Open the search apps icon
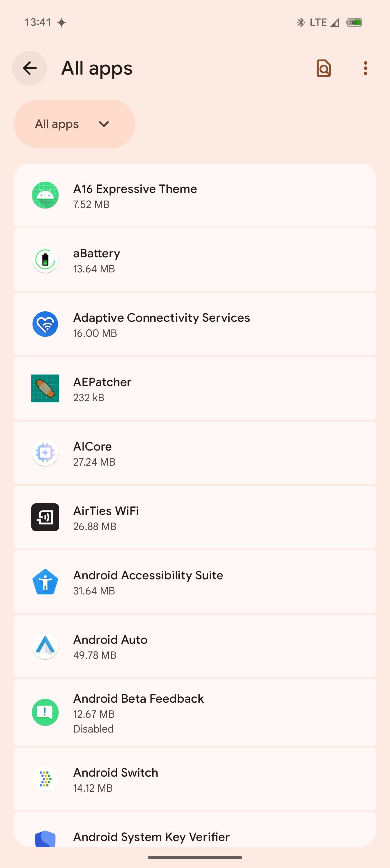The image size is (390, 868). coord(324,68)
